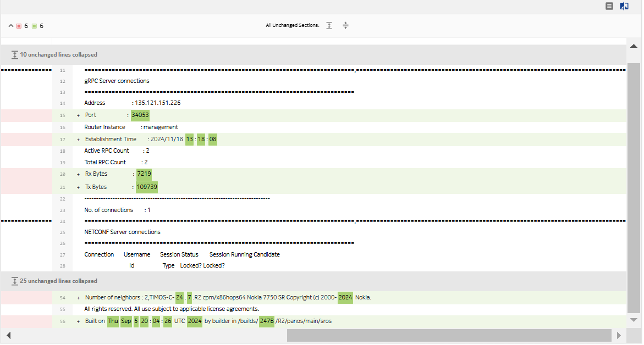
Task: Switch to unified list view icon
Action: pyautogui.click(x=609, y=6)
